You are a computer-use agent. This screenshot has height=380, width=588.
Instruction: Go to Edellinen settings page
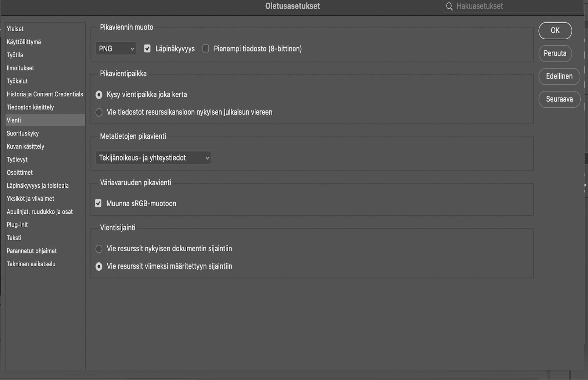pyautogui.click(x=559, y=76)
